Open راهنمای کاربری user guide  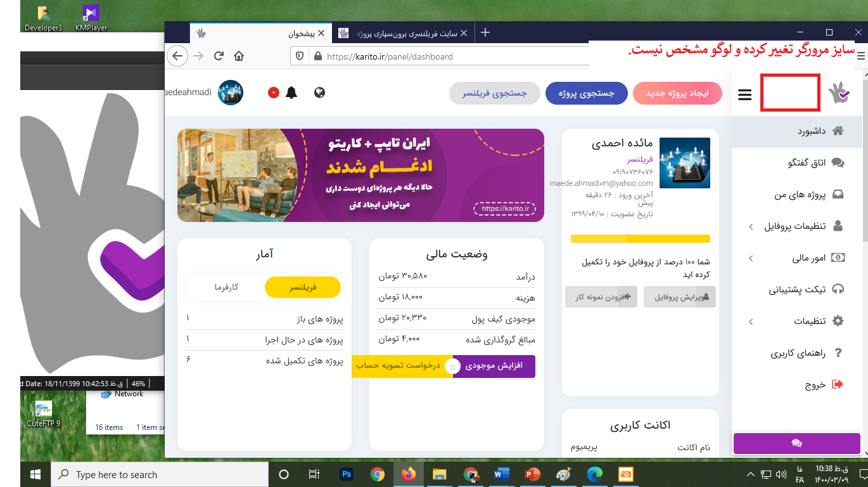797,353
